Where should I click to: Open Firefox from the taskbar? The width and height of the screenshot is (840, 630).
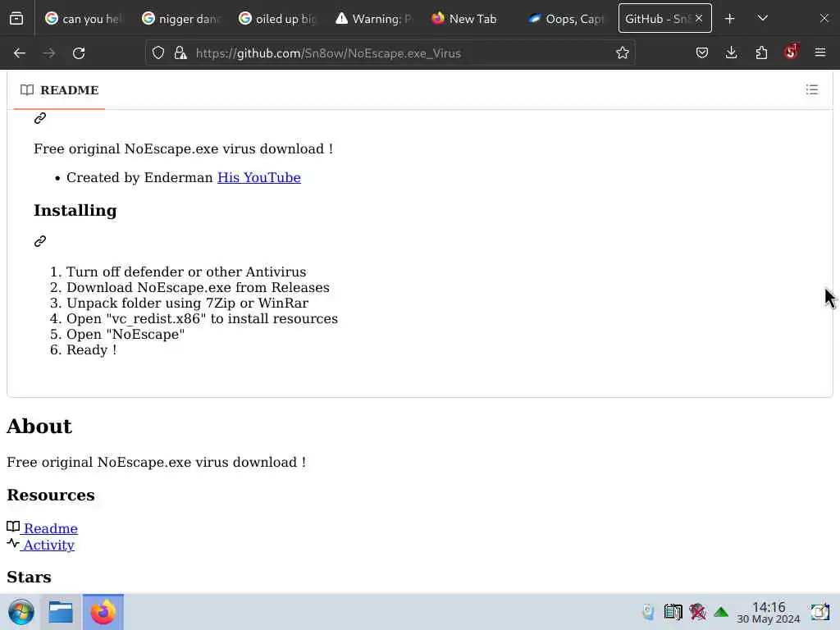tap(103, 612)
